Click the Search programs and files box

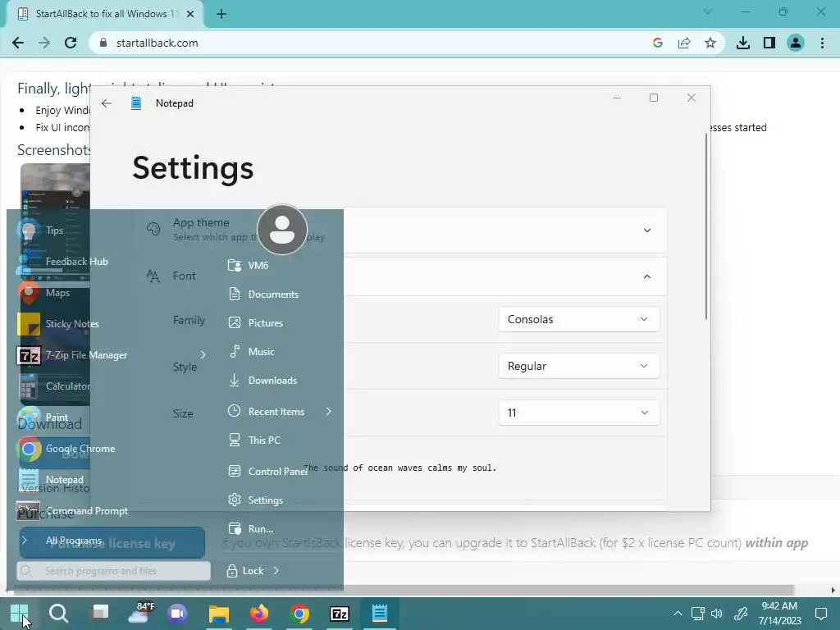click(113, 571)
